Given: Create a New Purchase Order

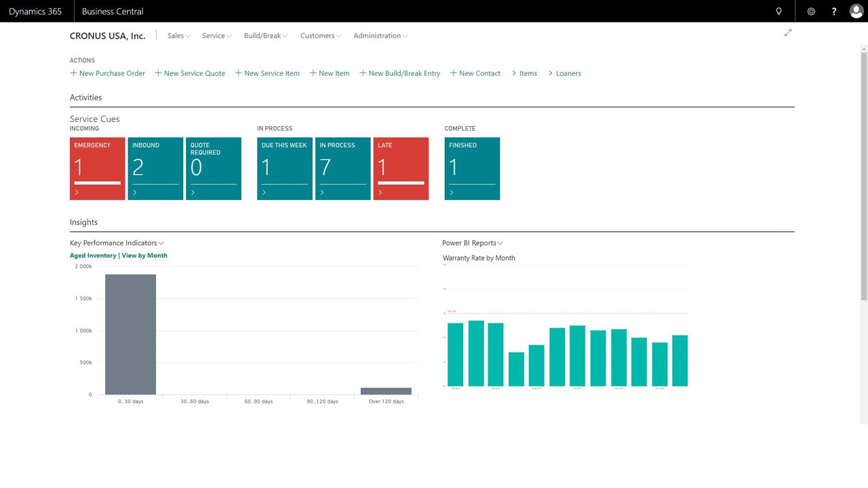Looking at the screenshot, I should (x=108, y=73).
